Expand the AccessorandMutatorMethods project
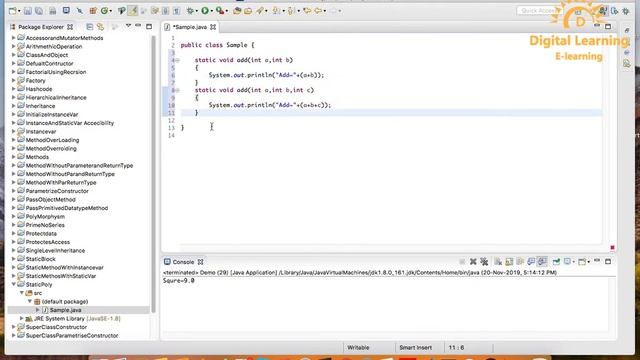Image resolution: width=640 pixels, height=360 pixels. tap(13, 38)
